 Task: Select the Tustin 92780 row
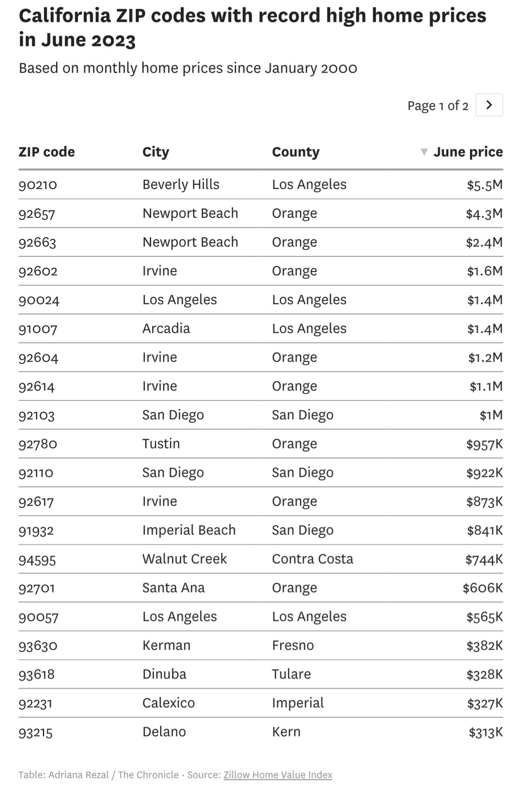(x=261, y=444)
